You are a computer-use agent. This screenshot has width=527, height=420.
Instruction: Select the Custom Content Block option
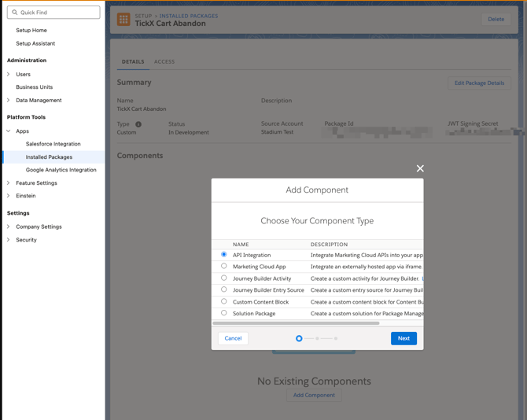coord(224,301)
